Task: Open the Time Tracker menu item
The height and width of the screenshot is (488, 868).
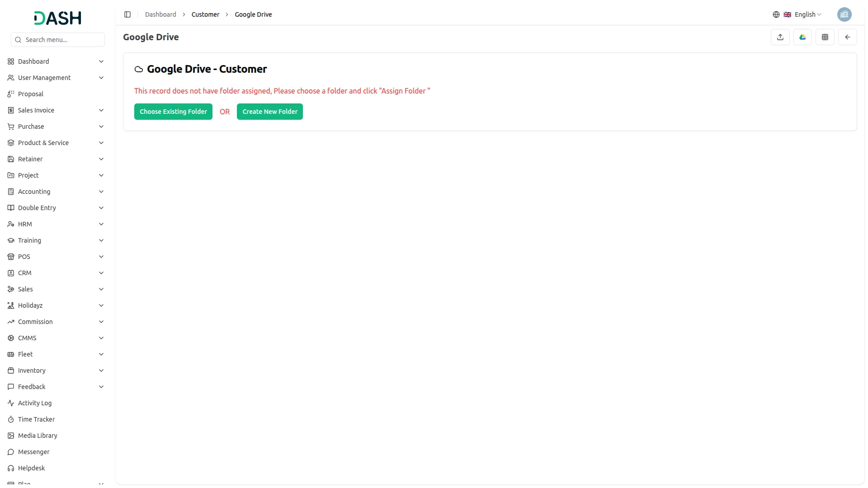Action: click(x=36, y=419)
